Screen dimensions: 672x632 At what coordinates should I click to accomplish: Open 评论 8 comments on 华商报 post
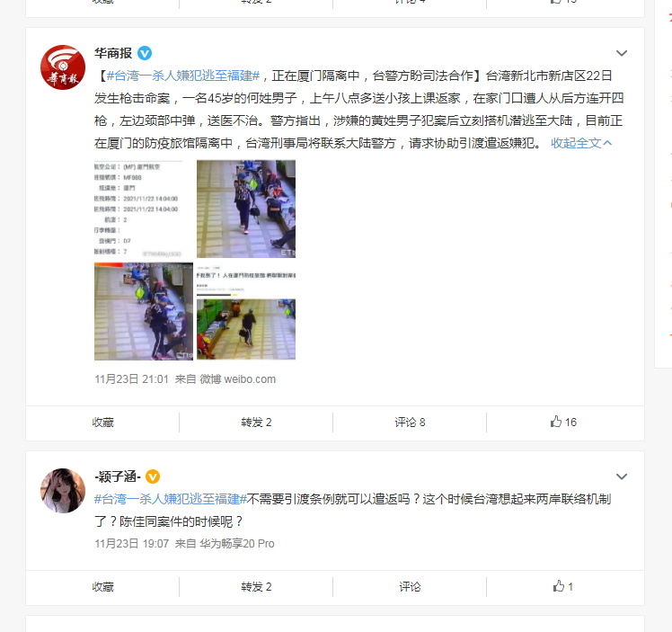[410, 423]
